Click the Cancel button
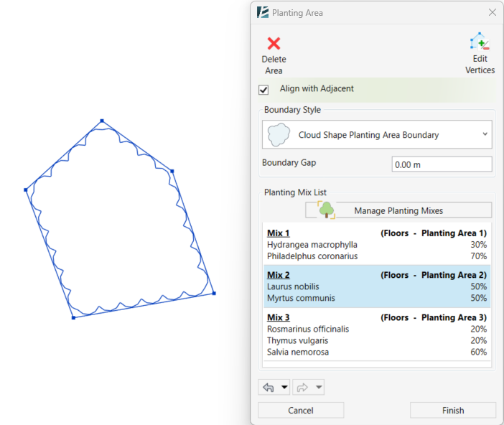Image resolution: width=504 pixels, height=425 pixels. click(300, 410)
